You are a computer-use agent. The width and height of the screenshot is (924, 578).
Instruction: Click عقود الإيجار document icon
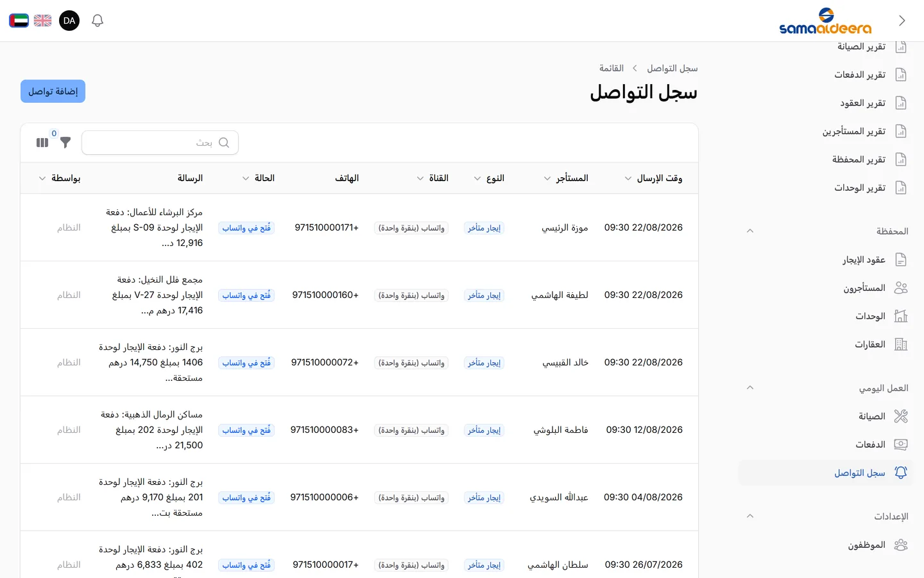coord(901,259)
